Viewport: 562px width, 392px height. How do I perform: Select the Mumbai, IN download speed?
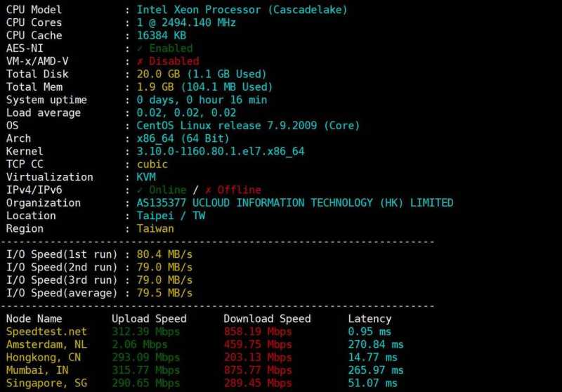coord(257,370)
